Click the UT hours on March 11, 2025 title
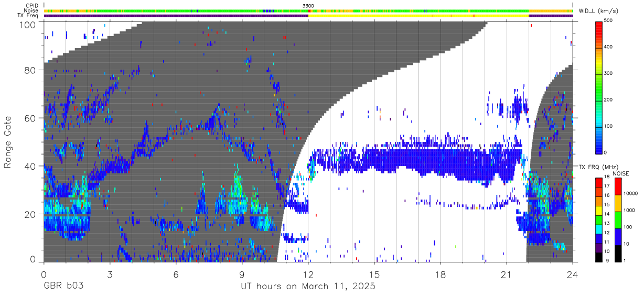The height and width of the screenshot is (297, 644). point(308,287)
